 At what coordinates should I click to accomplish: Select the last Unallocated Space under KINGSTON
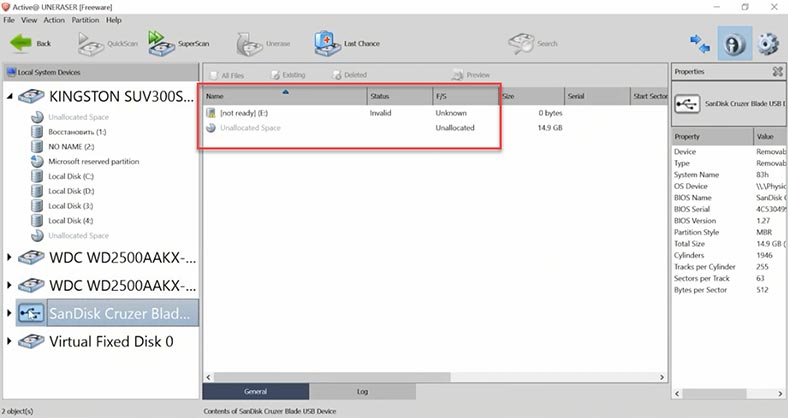click(78, 236)
